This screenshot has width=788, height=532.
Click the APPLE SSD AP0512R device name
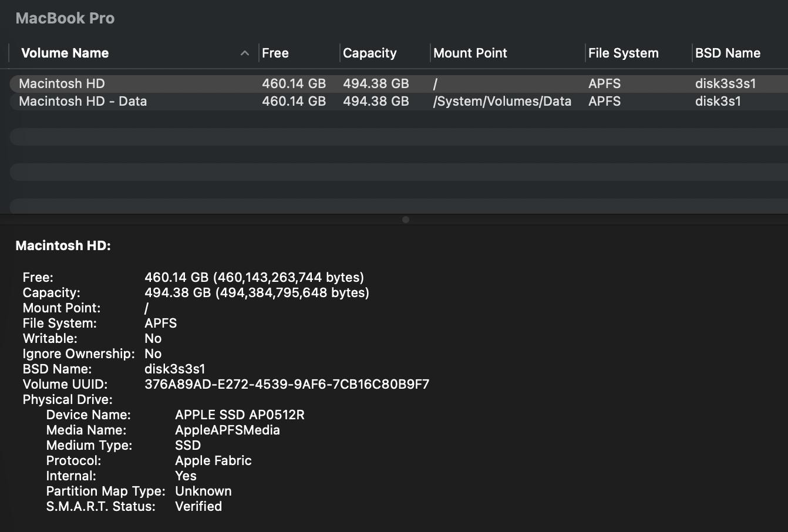pyautogui.click(x=240, y=415)
